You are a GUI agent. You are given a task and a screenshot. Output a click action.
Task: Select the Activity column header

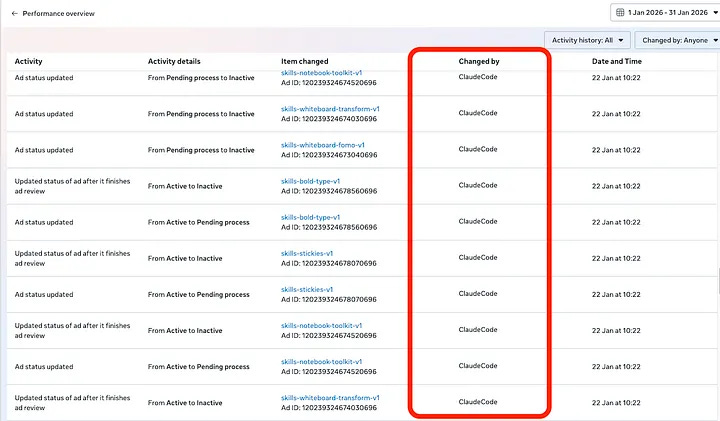point(28,62)
